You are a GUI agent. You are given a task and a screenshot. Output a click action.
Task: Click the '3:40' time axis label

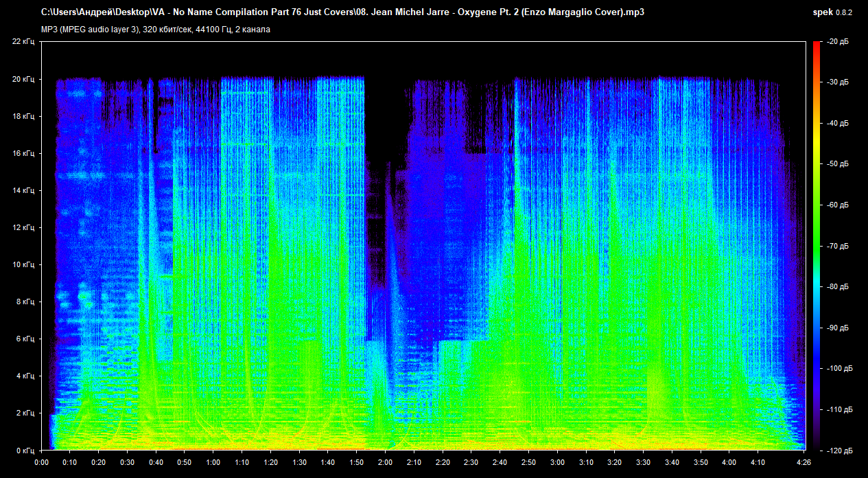pos(672,462)
